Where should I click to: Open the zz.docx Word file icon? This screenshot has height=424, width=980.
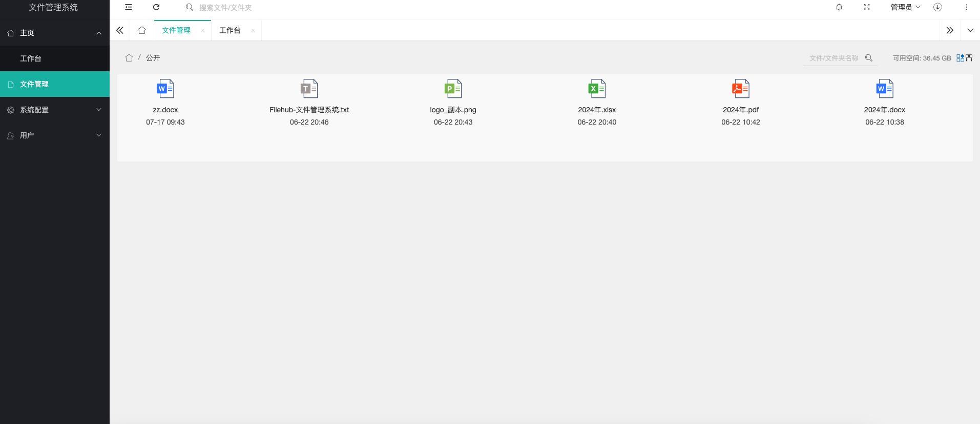click(165, 89)
